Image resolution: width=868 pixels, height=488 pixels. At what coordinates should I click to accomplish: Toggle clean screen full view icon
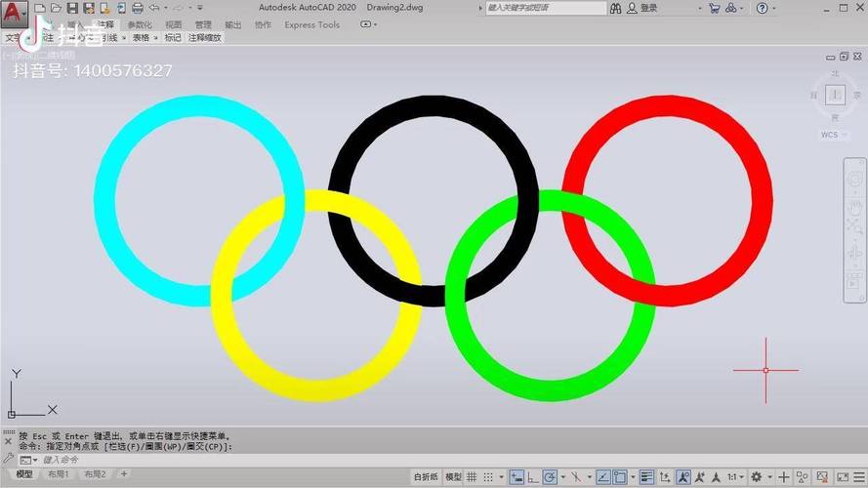[x=843, y=477]
